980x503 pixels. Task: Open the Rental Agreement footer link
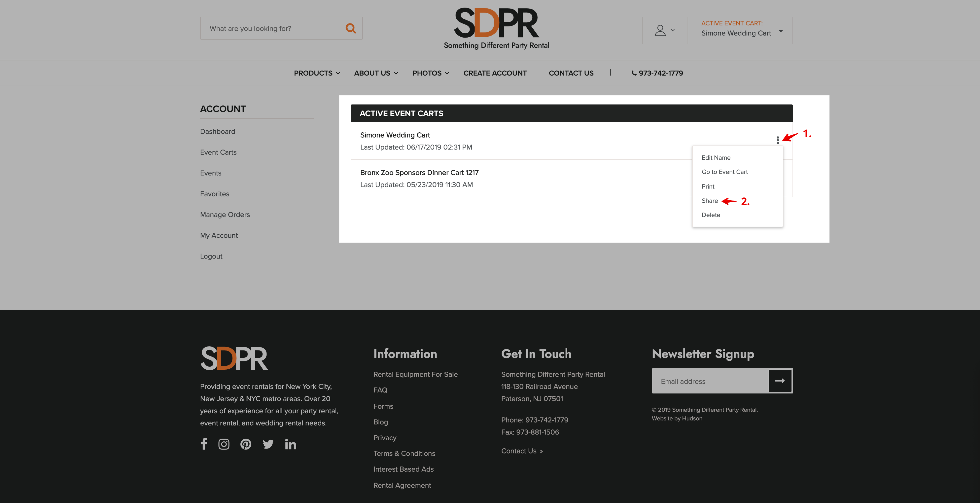pyautogui.click(x=402, y=485)
